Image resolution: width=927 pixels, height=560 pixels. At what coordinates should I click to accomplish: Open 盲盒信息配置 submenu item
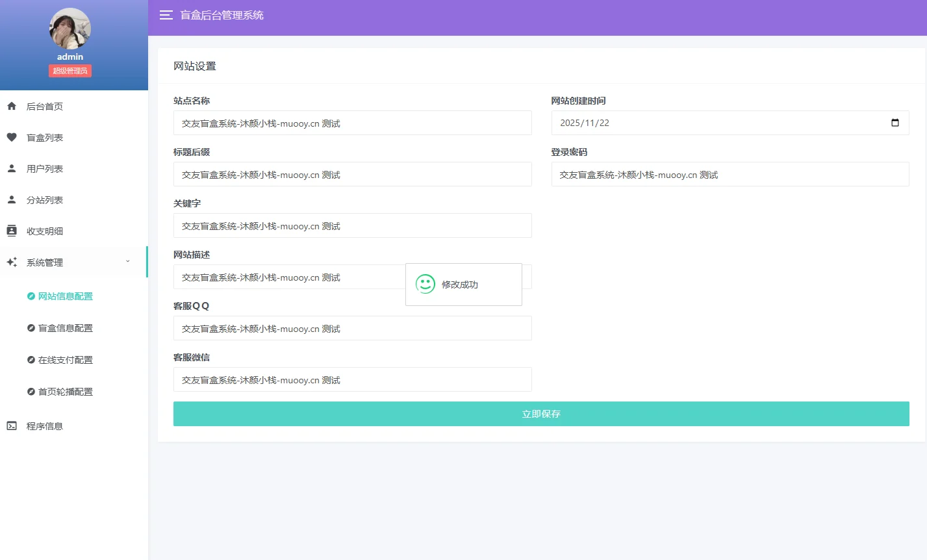65,328
